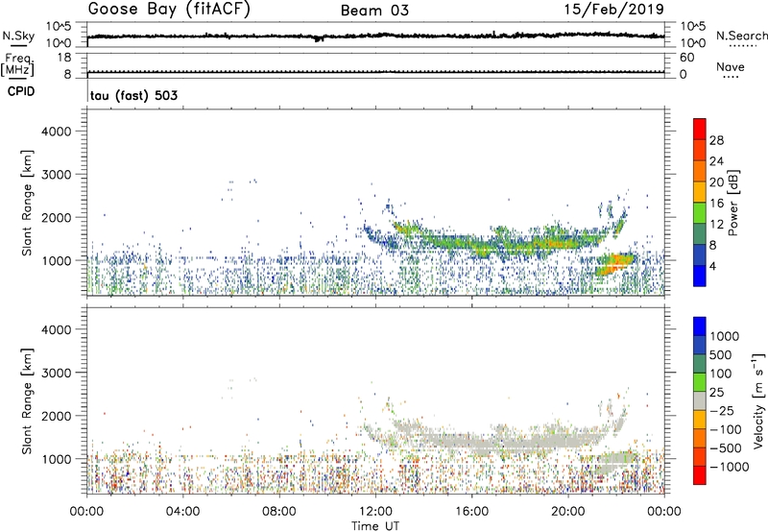
Task: Click the 'Velocity [m s⁻¹]' colorbar label
Action: 758,400
